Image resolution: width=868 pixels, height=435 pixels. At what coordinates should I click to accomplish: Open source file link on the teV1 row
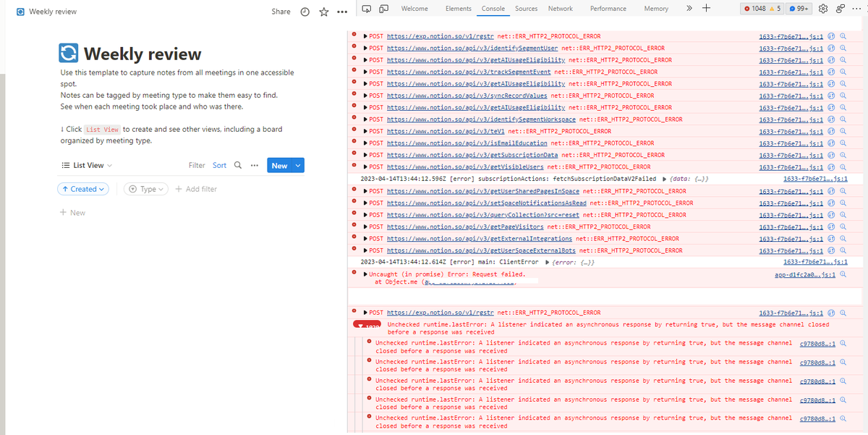click(x=791, y=131)
